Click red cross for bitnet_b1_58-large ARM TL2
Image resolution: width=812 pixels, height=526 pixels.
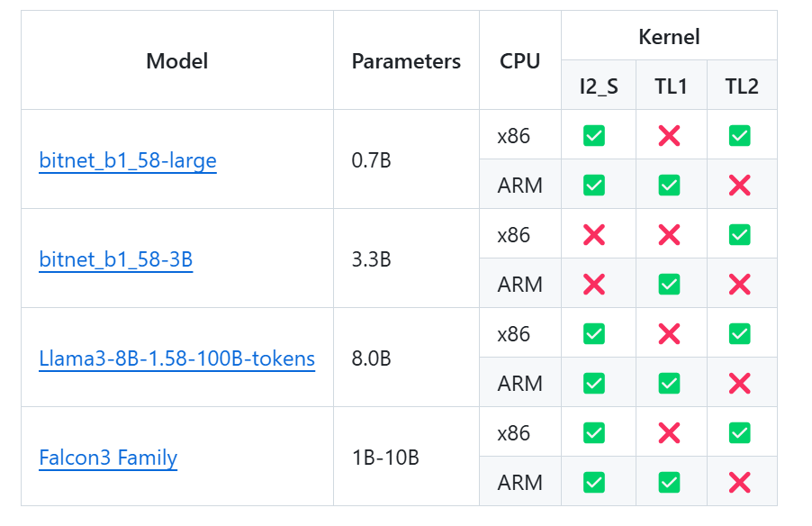pyautogui.click(x=739, y=186)
